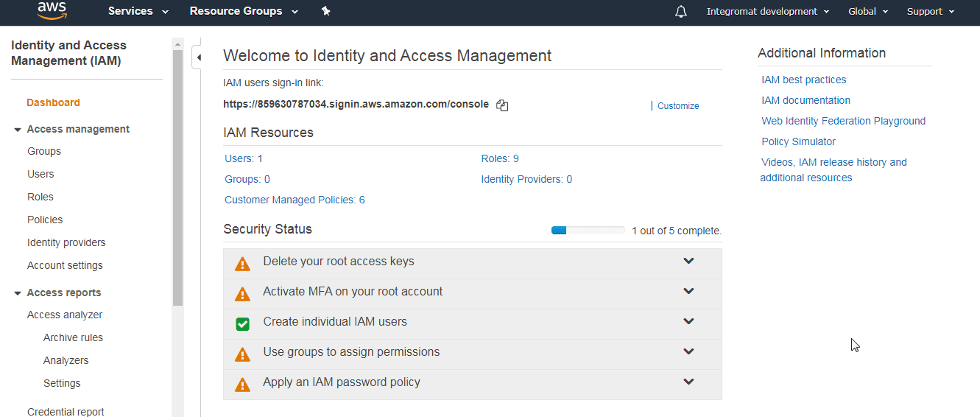
Task: Click the sidebar scrollbar up arrow
Action: (x=177, y=44)
